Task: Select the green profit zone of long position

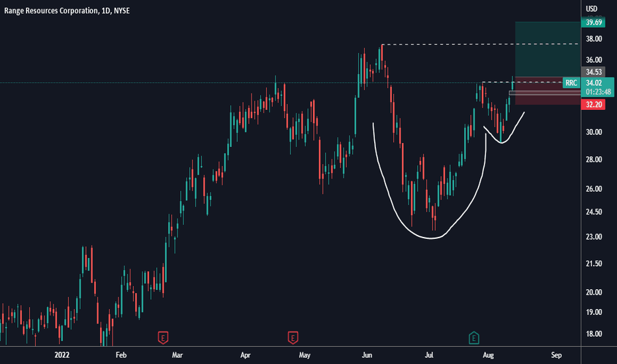Action: coord(547,49)
